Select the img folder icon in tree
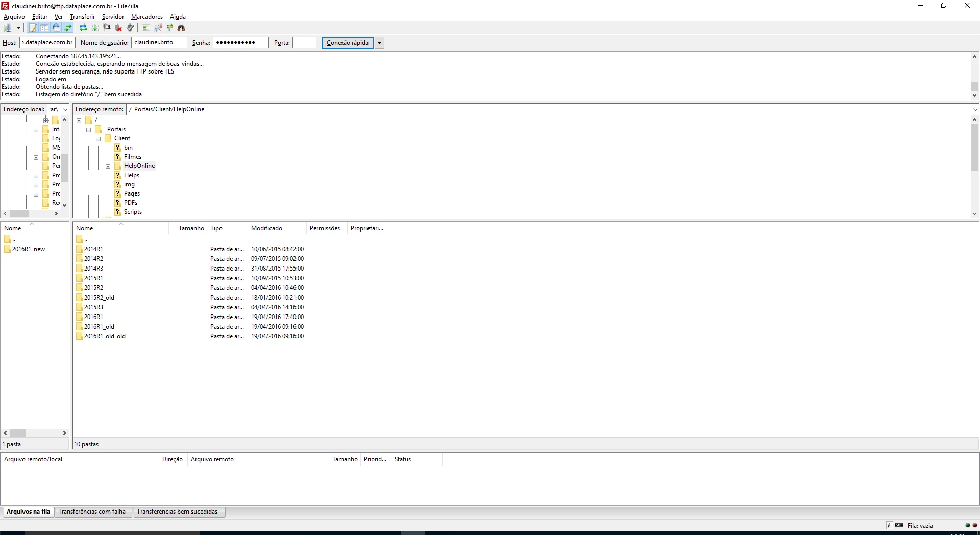Viewport: 980px width, 535px height. [117, 184]
